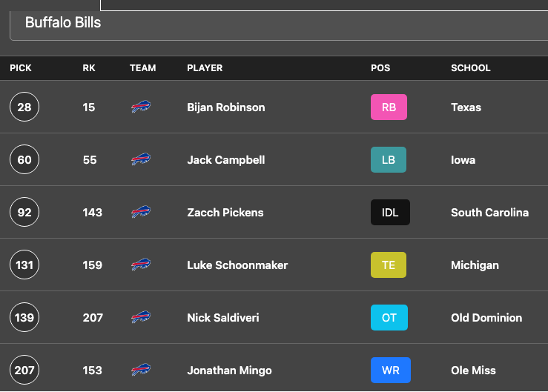Sort table by SCHOOL column header
The image size is (548, 392).
click(470, 67)
